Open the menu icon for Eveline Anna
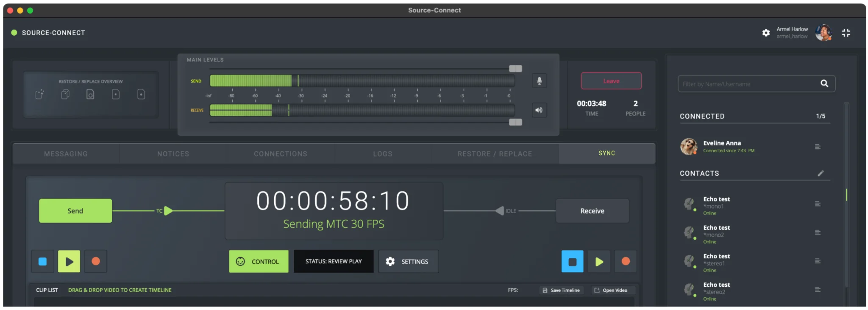 (818, 147)
